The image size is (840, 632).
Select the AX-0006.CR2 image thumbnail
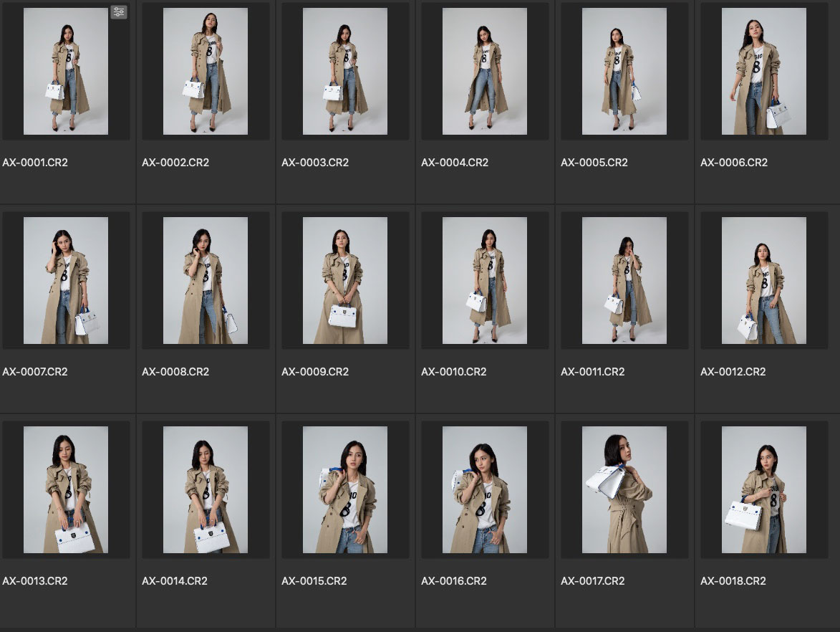[x=764, y=72]
